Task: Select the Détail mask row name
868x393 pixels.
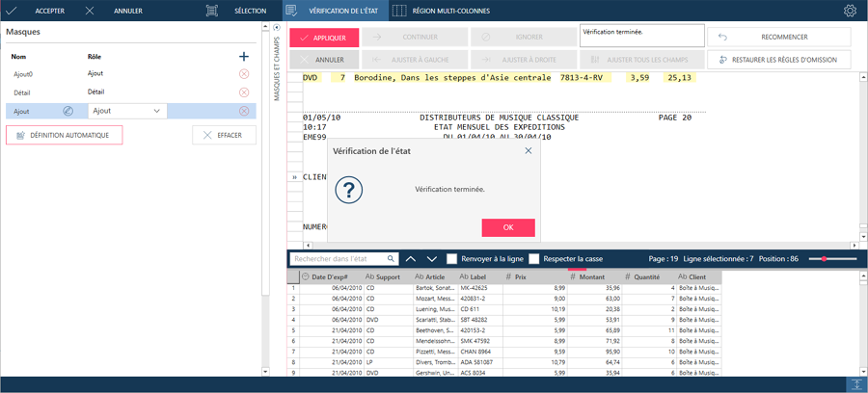Action: click(x=21, y=92)
